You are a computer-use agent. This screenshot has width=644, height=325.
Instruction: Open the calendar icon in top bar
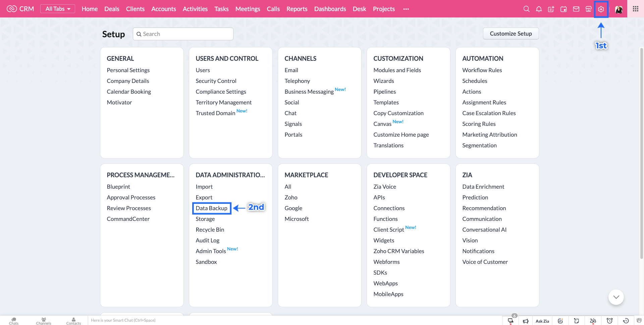563,9
